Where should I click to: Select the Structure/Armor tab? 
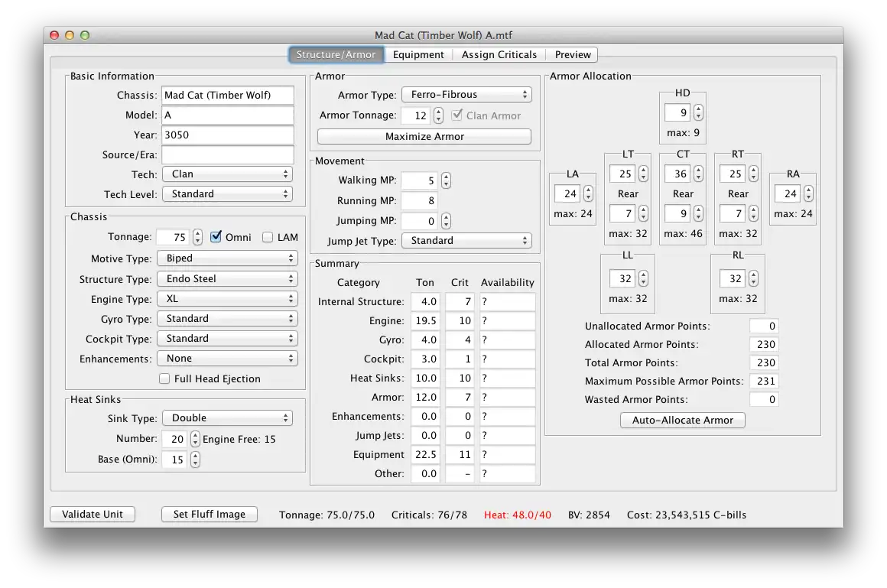(x=336, y=55)
